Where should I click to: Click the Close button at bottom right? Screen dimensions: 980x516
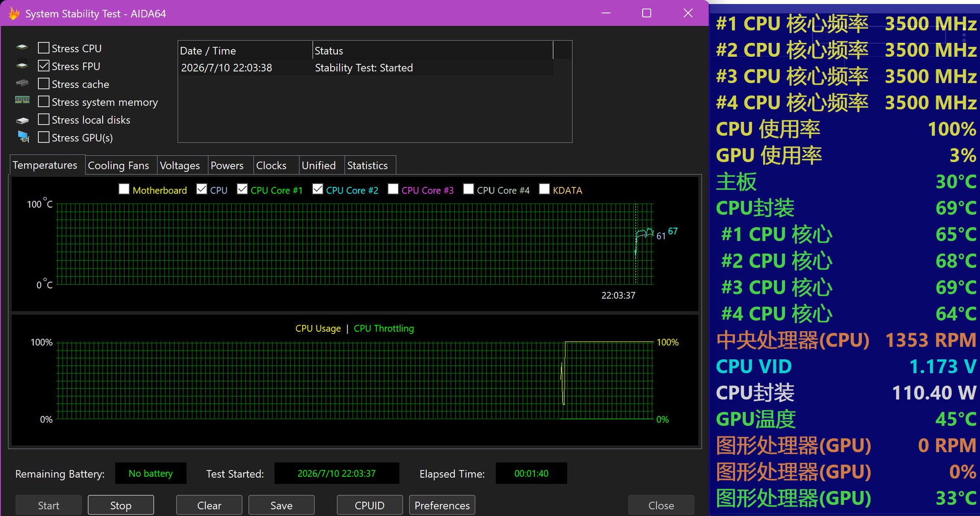[x=661, y=505]
